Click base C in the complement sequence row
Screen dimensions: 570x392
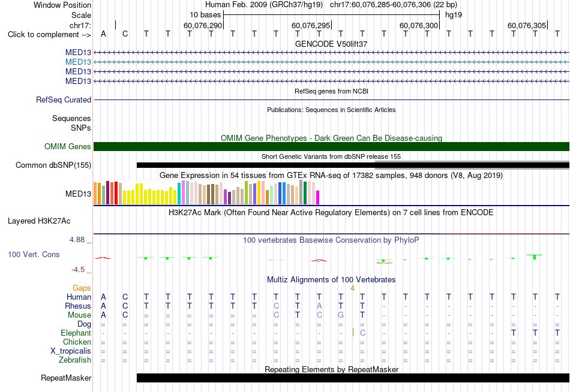coord(125,34)
